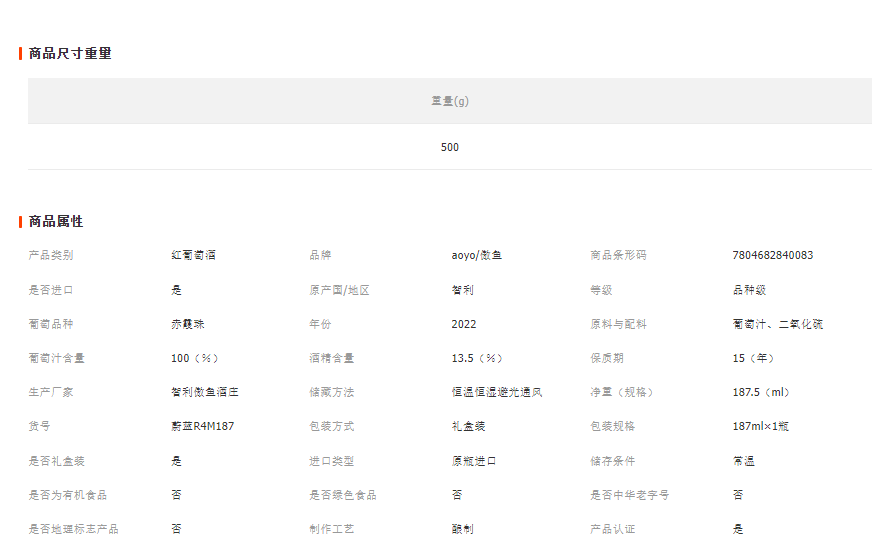Select the 重量(g) table header cell
This screenshot has width=894, height=547.
(450, 101)
